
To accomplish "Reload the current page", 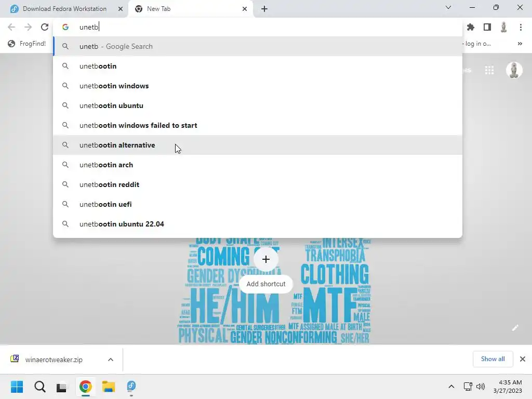I will [x=45, y=27].
